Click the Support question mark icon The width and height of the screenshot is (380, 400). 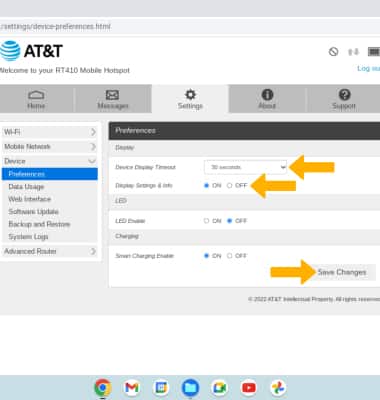pyautogui.click(x=344, y=95)
